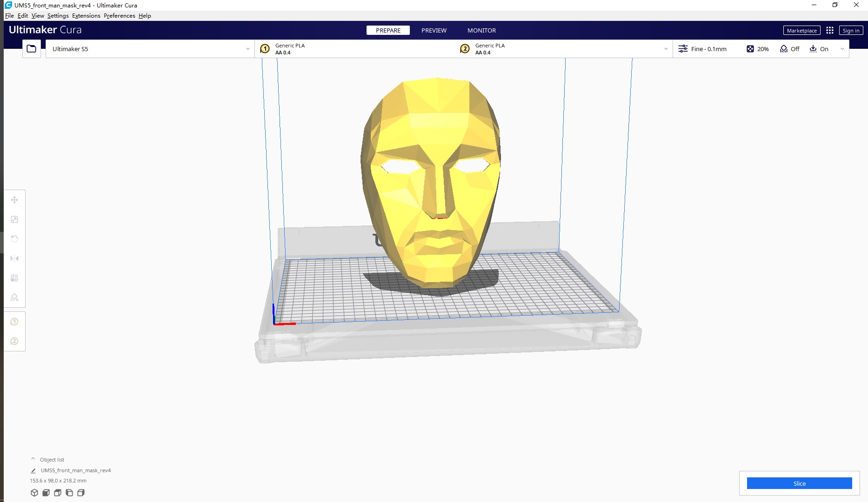Switch to top view cube icon
This screenshot has width=868, height=502.
pyautogui.click(x=58, y=493)
